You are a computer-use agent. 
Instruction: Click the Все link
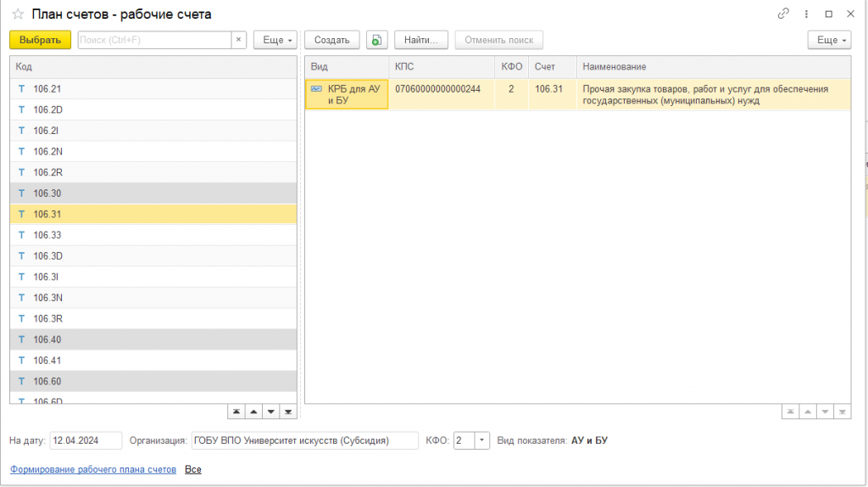(193, 469)
